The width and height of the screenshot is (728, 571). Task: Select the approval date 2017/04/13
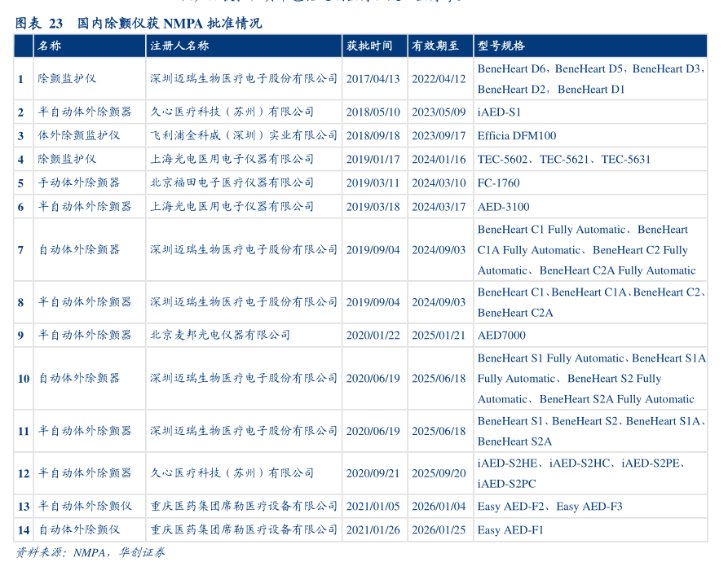373,79
